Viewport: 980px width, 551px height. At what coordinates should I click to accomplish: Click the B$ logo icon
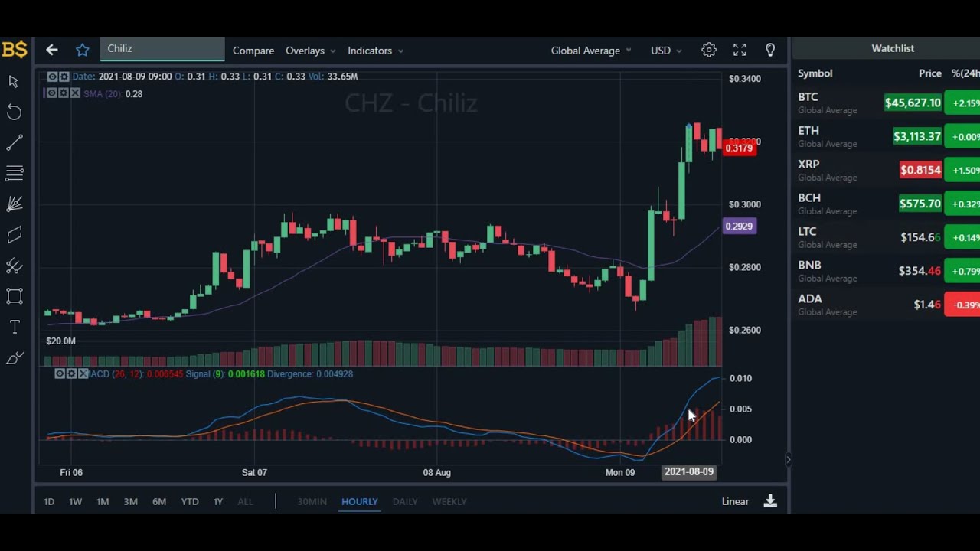click(14, 50)
